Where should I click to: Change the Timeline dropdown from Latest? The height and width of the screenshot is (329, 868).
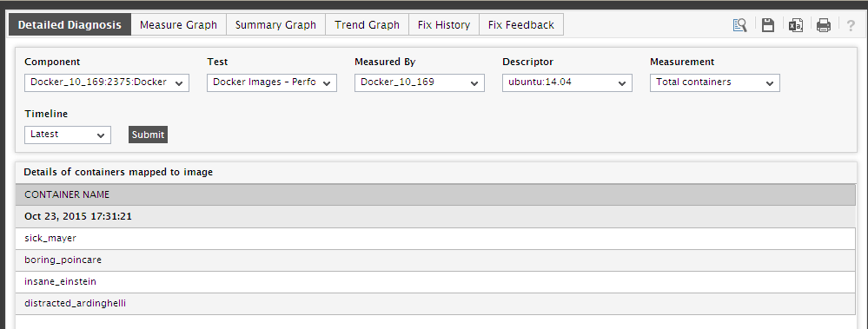(68, 135)
